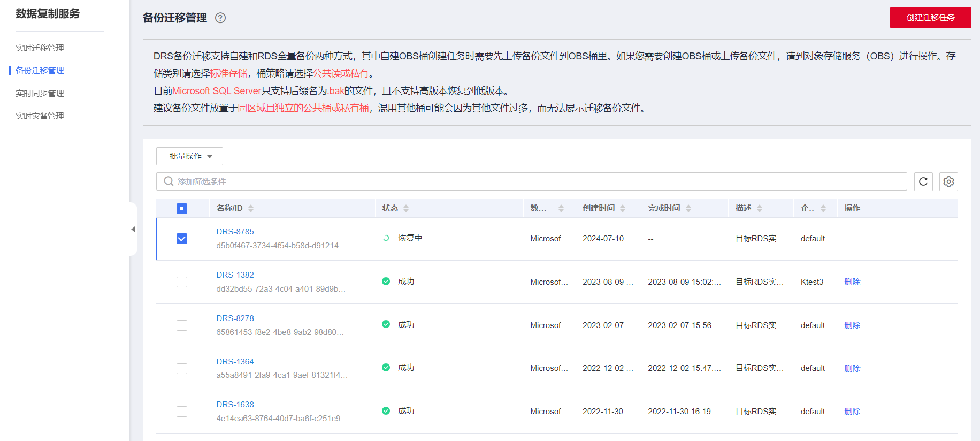The height and width of the screenshot is (441, 980).
Task: Refresh the task list
Action: coord(923,181)
